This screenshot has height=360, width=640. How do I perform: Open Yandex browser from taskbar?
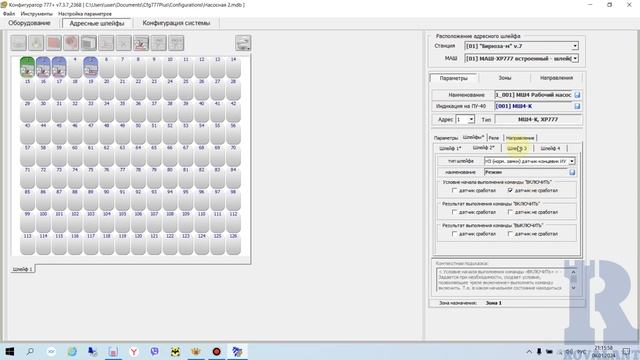(x=133, y=351)
